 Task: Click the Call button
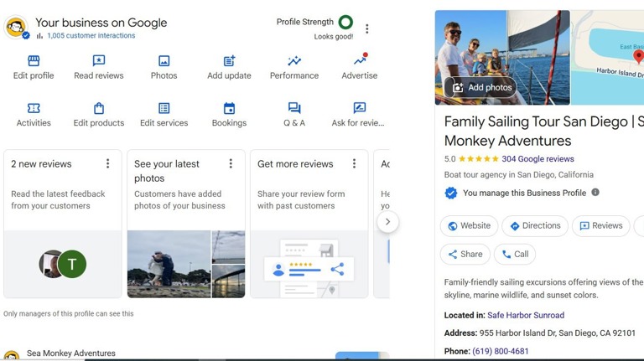click(515, 254)
